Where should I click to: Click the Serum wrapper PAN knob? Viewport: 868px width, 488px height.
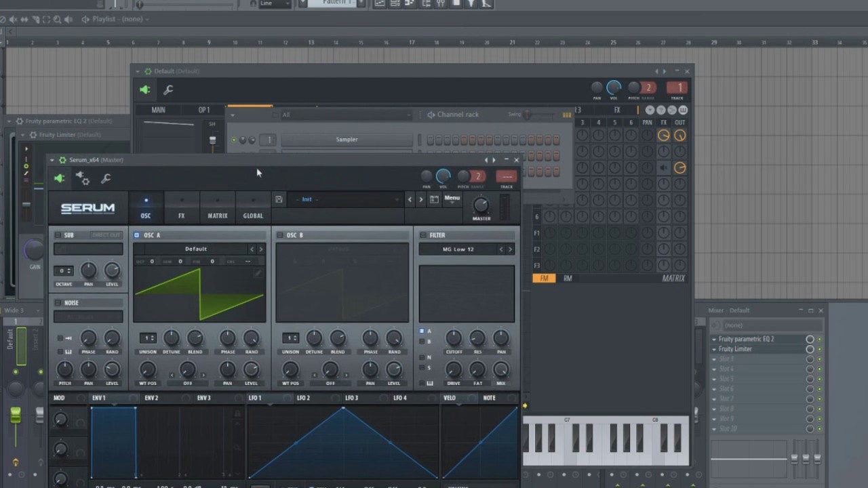click(x=427, y=176)
